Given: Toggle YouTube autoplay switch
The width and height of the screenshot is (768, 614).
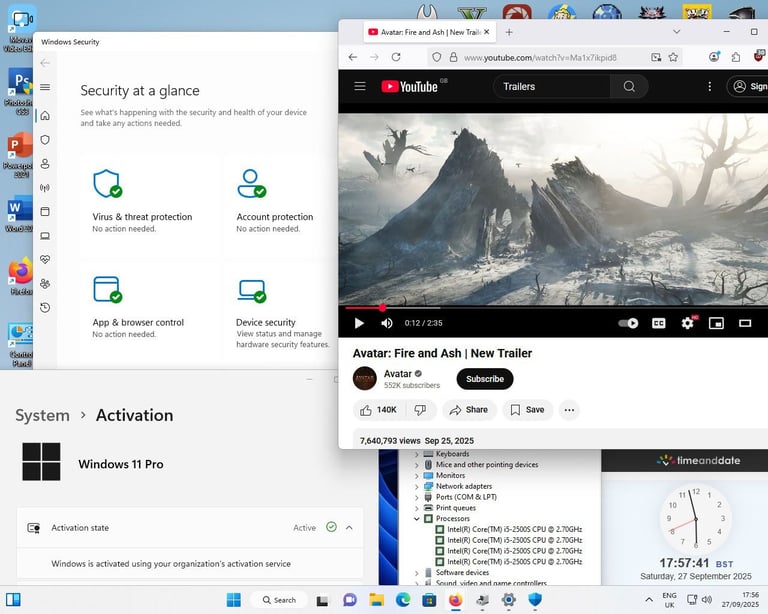Looking at the screenshot, I should (x=628, y=323).
